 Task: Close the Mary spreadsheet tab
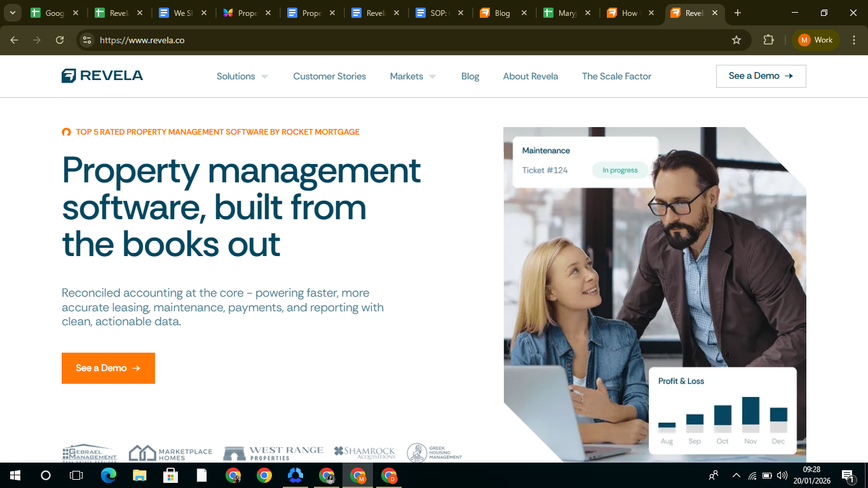pyautogui.click(x=587, y=13)
